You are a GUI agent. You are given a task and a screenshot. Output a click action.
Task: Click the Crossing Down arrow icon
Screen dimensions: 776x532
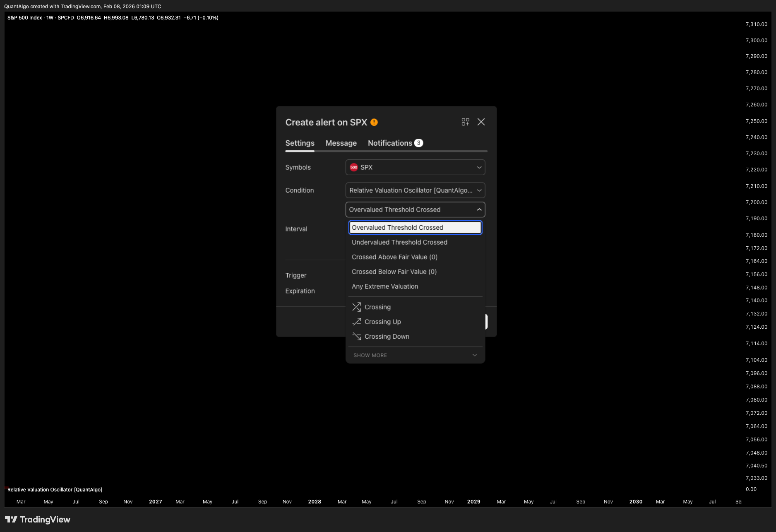click(x=356, y=336)
